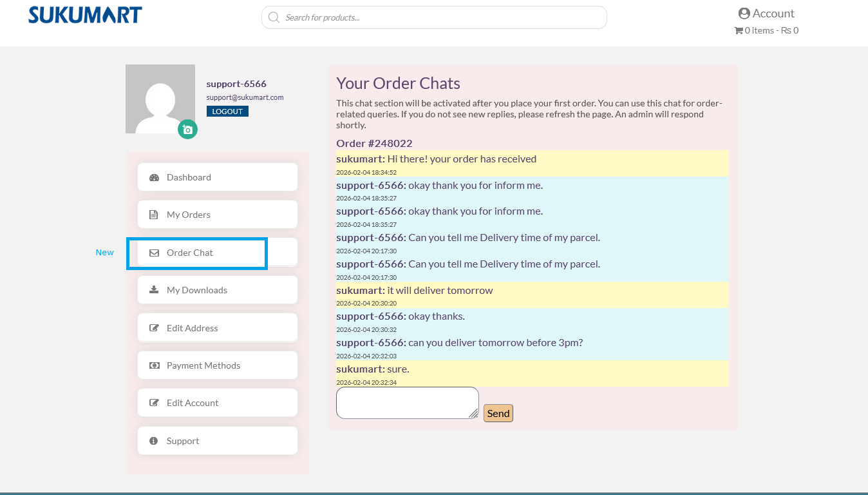Click the magnifier icon in search bar
This screenshot has width=868, height=495.
tap(274, 17)
